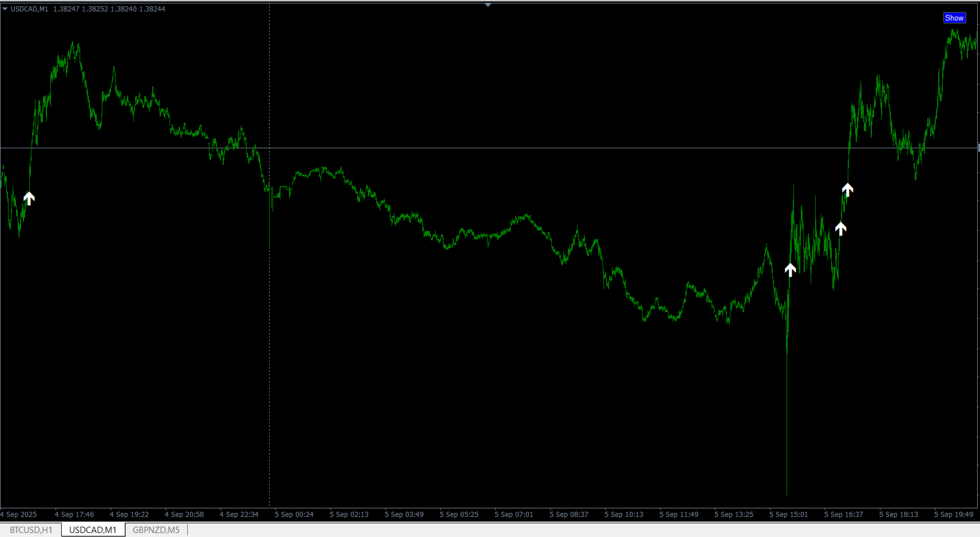Click the 5 Sep 11:49 time label
This screenshot has height=537, width=980.
[x=679, y=515]
